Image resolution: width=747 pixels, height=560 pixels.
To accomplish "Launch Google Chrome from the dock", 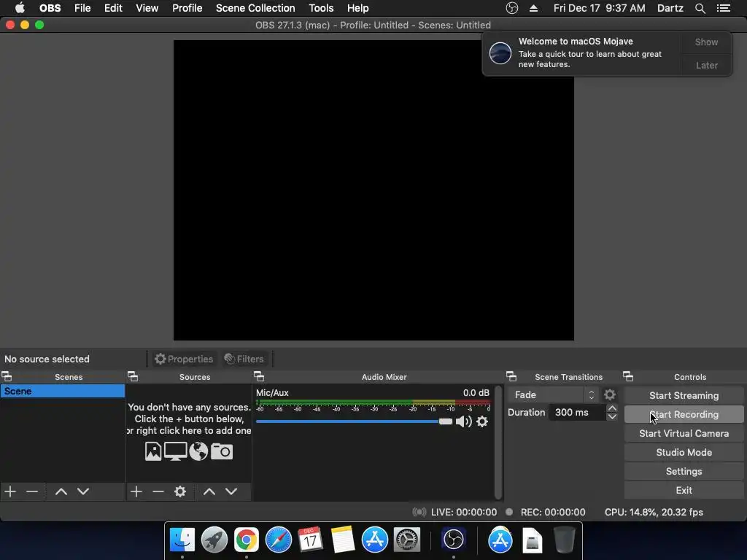I will coord(247,540).
